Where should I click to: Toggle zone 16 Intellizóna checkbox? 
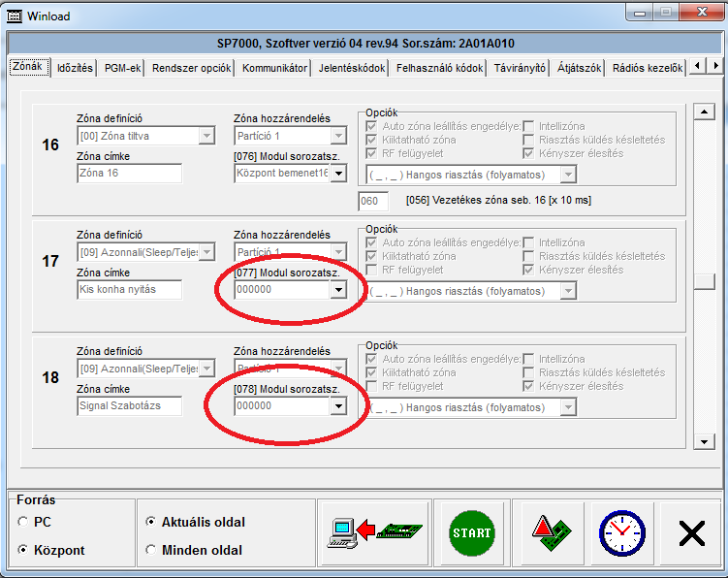pyautogui.click(x=528, y=126)
